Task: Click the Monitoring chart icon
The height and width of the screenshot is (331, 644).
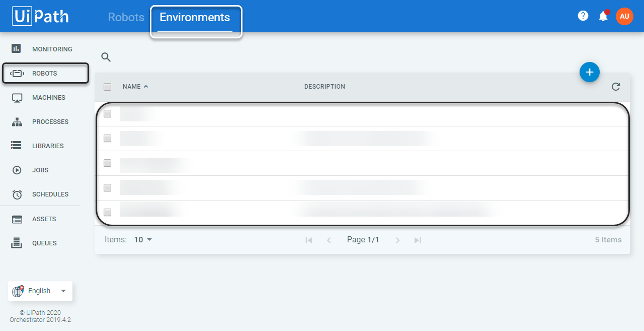Action: 16,48
